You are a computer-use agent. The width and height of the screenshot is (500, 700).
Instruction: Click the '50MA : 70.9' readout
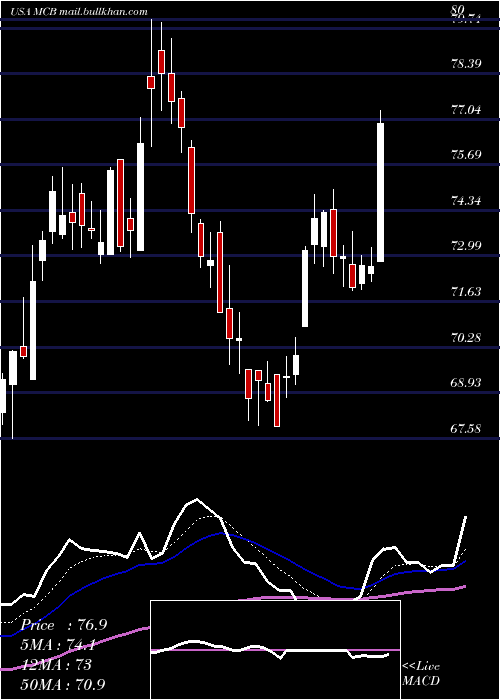[x=62, y=684]
